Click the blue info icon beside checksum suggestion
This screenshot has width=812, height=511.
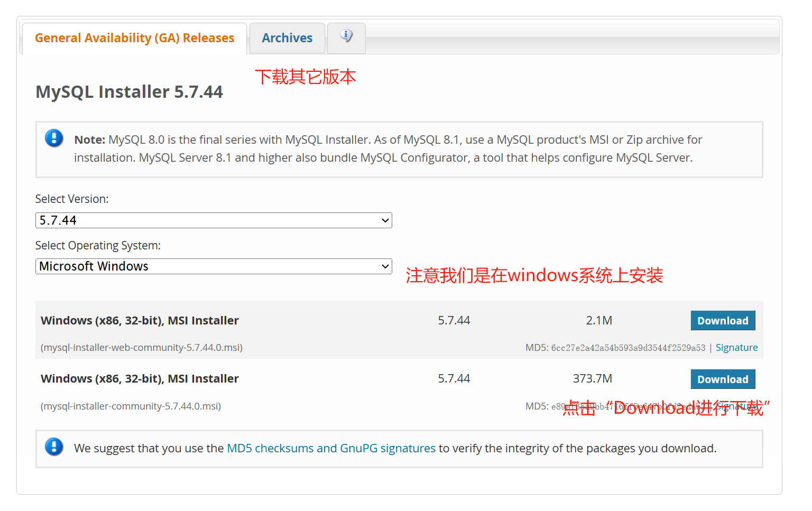[54, 447]
